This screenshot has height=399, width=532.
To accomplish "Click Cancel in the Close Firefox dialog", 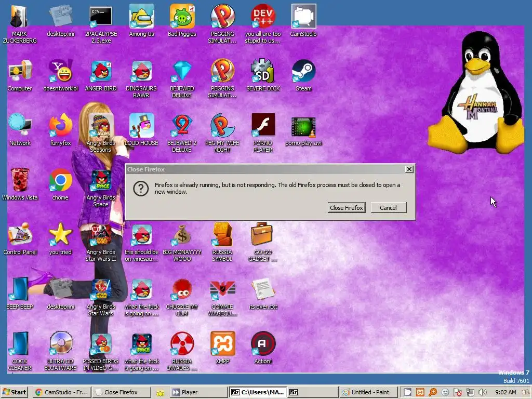I will 388,208.
